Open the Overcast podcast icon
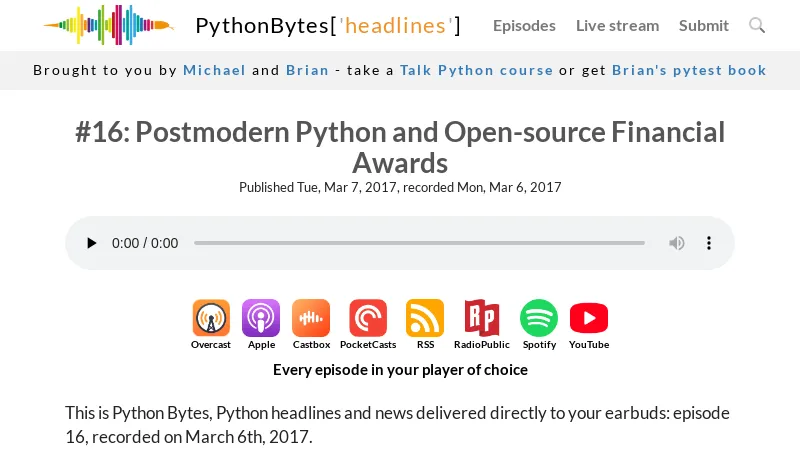The image size is (800, 450). coord(211,319)
